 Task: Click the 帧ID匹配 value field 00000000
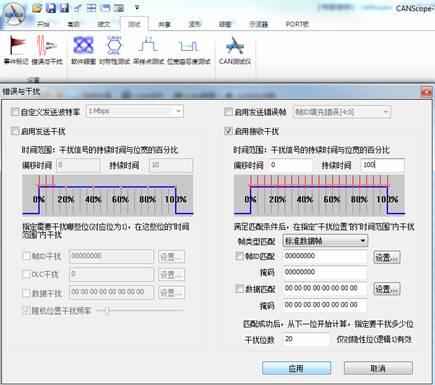tap(325, 256)
